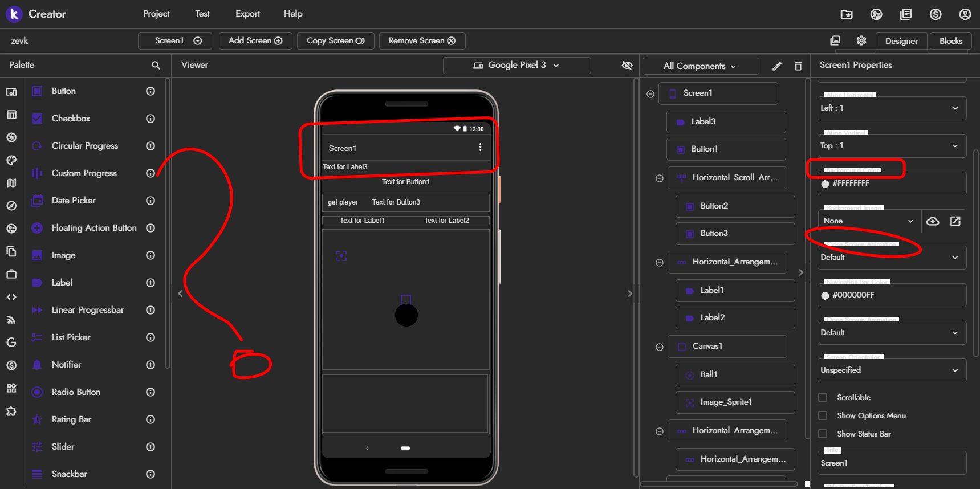The width and height of the screenshot is (980, 489).
Task: Click the Kodular logo icon
Action: coord(14,14)
